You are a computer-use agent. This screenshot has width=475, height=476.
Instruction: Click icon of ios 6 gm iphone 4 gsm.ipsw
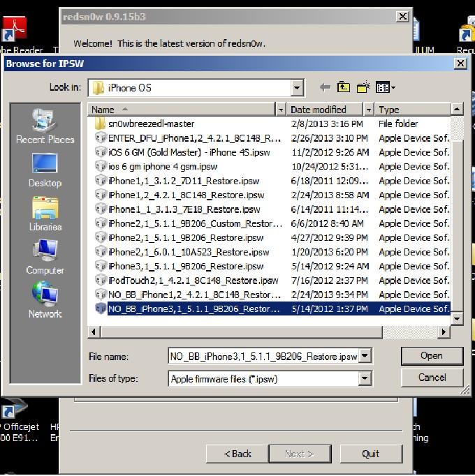(101, 166)
